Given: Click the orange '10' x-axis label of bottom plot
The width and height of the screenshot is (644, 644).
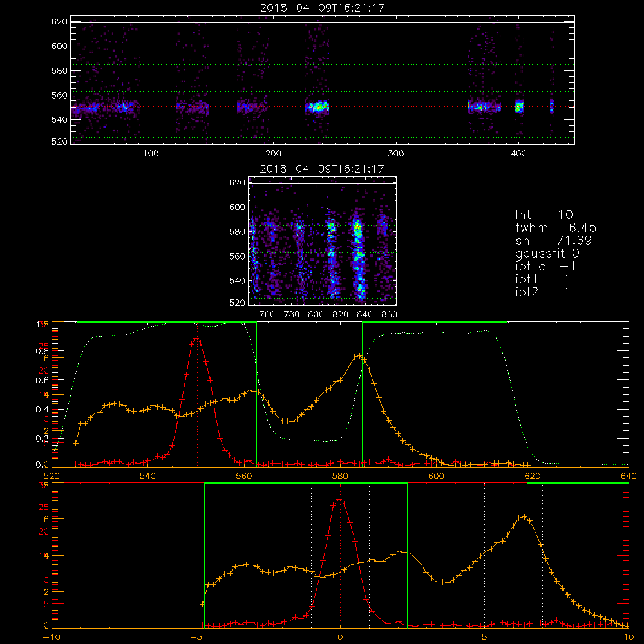Looking at the screenshot, I should pyautogui.click(x=629, y=637).
